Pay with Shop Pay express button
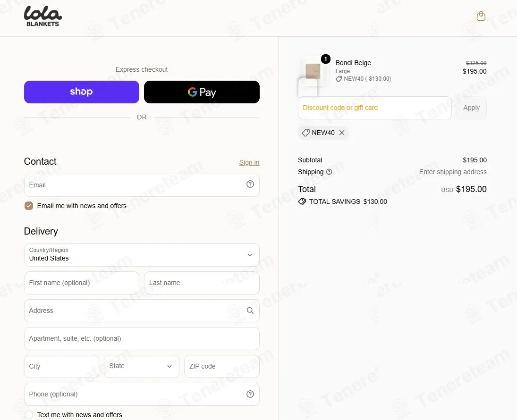The image size is (517, 420). point(81,92)
